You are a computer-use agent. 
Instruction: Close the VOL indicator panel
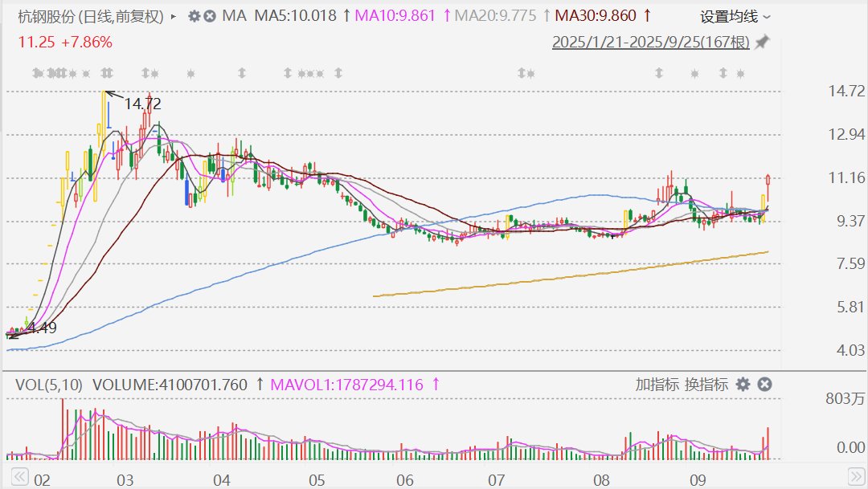pos(764,385)
